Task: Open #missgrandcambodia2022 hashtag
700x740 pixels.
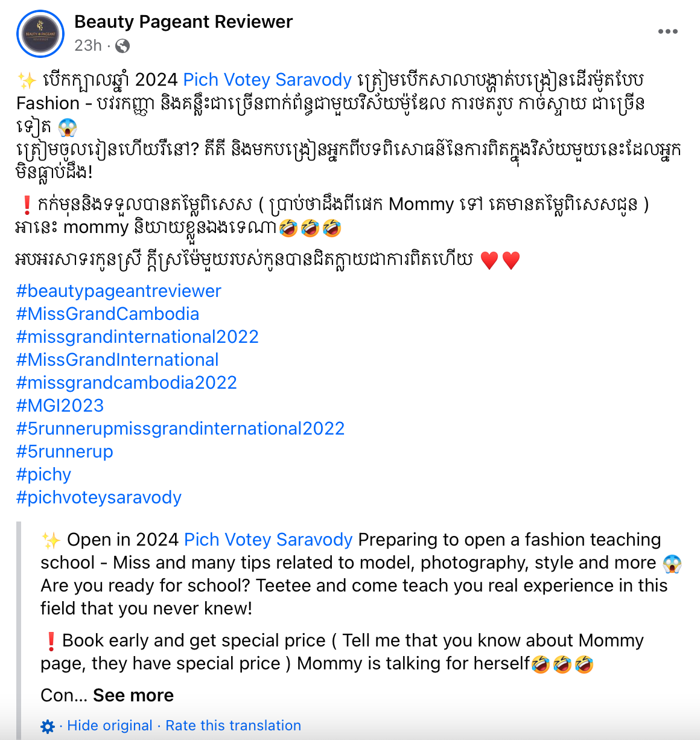Action: click(127, 383)
